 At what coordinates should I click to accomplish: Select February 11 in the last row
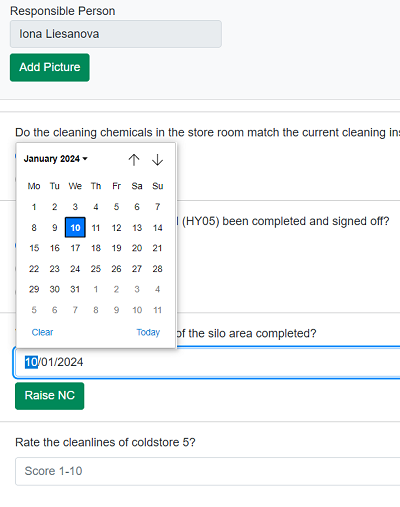pos(158,310)
